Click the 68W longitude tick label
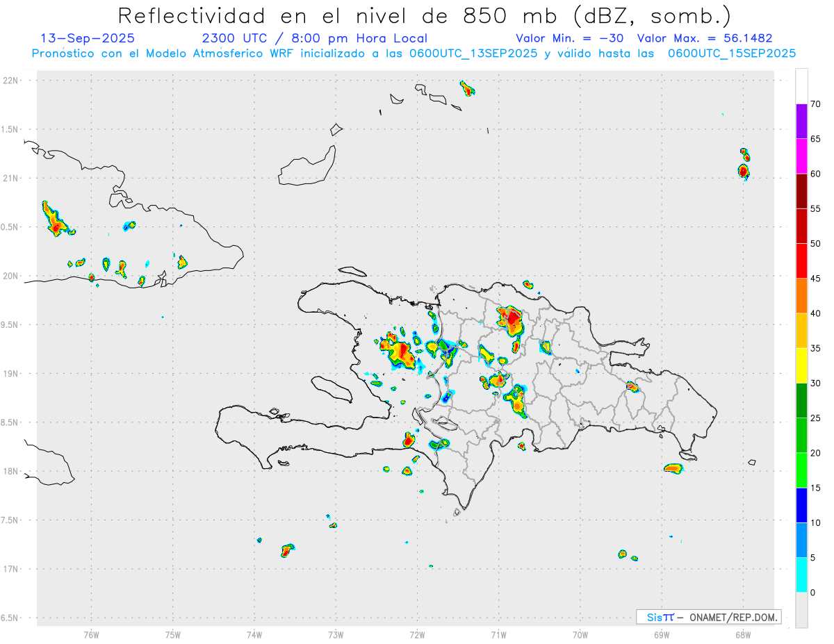Image resolution: width=834 pixels, height=644 pixels. pyautogui.click(x=742, y=634)
